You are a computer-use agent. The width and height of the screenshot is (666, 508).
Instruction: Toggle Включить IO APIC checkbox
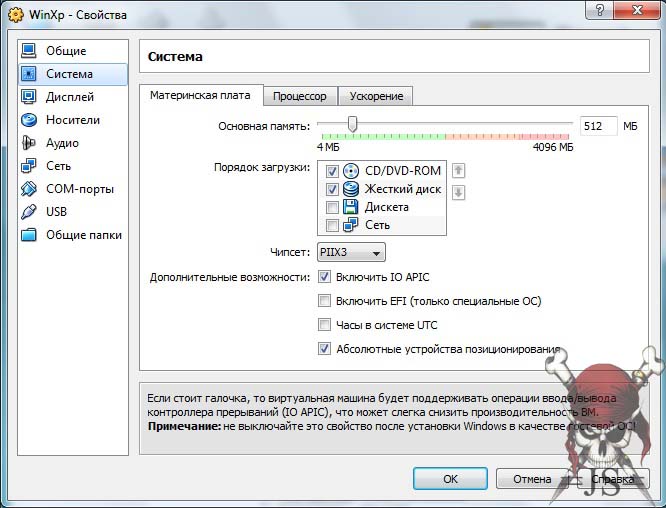coord(325,277)
